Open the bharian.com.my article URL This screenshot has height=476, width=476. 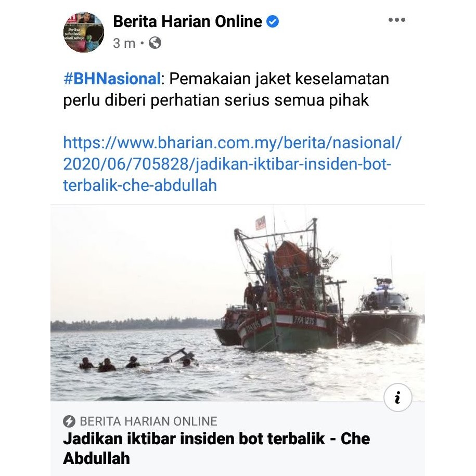tap(232, 164)
